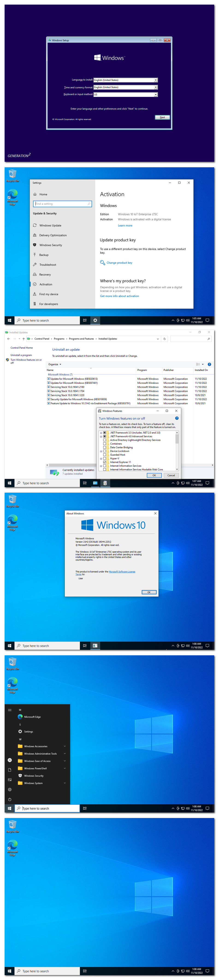This screenshot has height=980, width=219.
Task: Click Microsoft Software License Terms link
Action: [122, 571]
